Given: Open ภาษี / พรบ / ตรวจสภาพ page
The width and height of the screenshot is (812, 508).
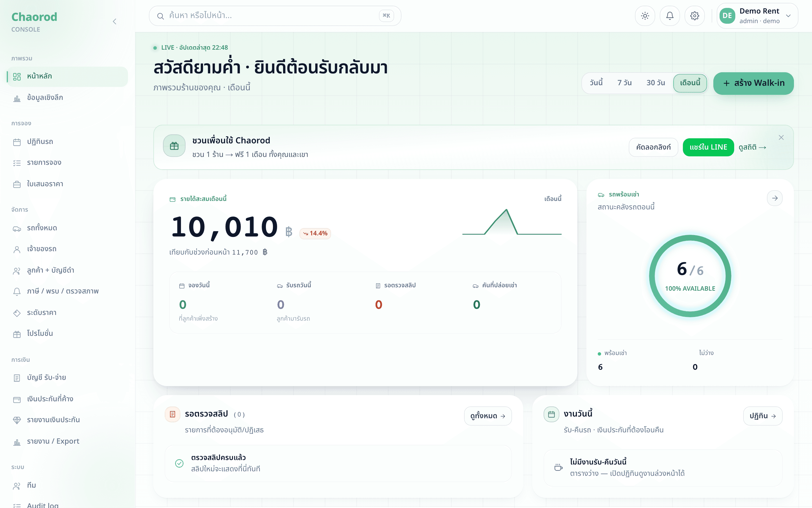Looking at the screenshot, I should (x=67, y=291).
